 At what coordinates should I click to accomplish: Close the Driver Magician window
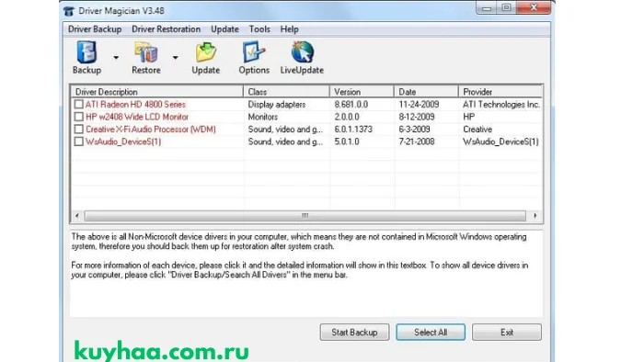click(x=534, y=7)
